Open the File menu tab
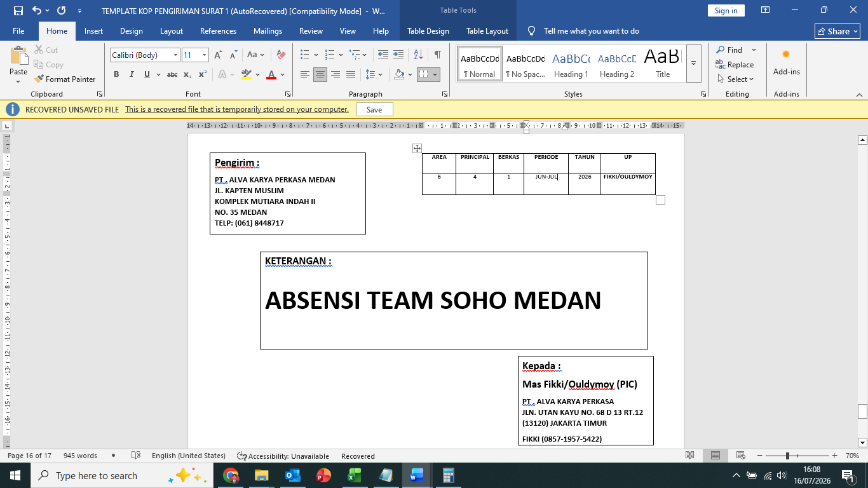868x488 pixels. pos(18,31)
